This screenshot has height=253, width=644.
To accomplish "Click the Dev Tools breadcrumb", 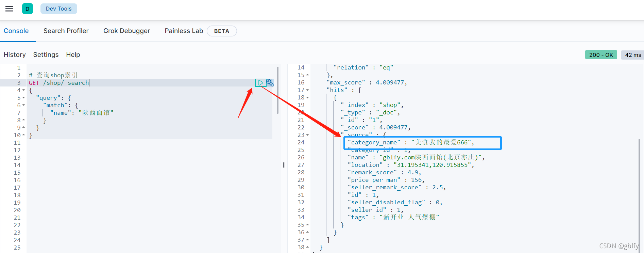I will pos(59,9).
